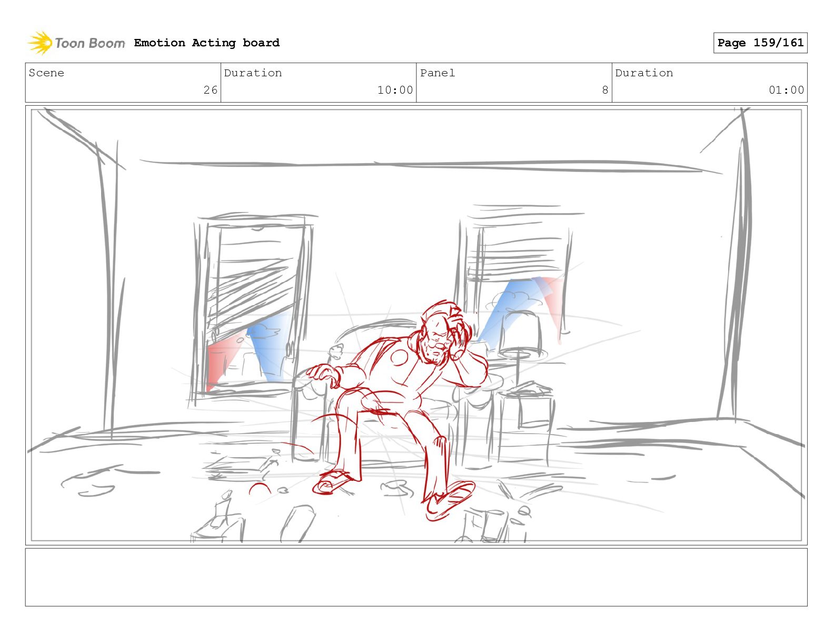Click the panel duration value 01:00
This screenshot has height=644, width=834.
coord(786,90)
